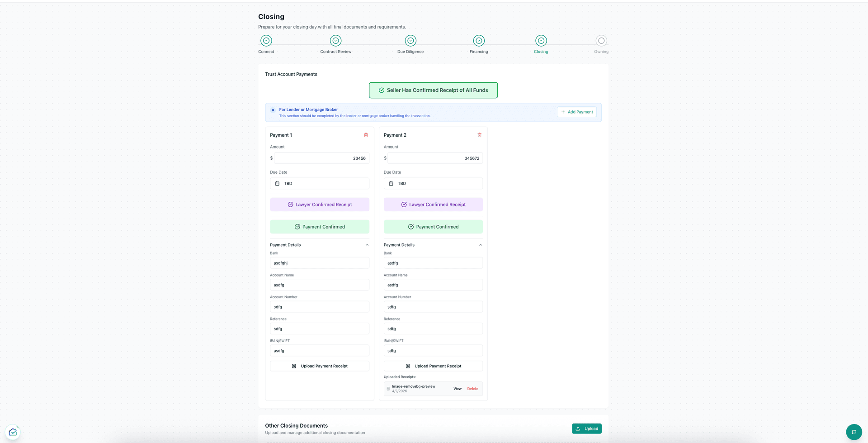Click Upload Payment Receipt for Payment 2
Screen dimensions: 868x443
coord(433,366)
